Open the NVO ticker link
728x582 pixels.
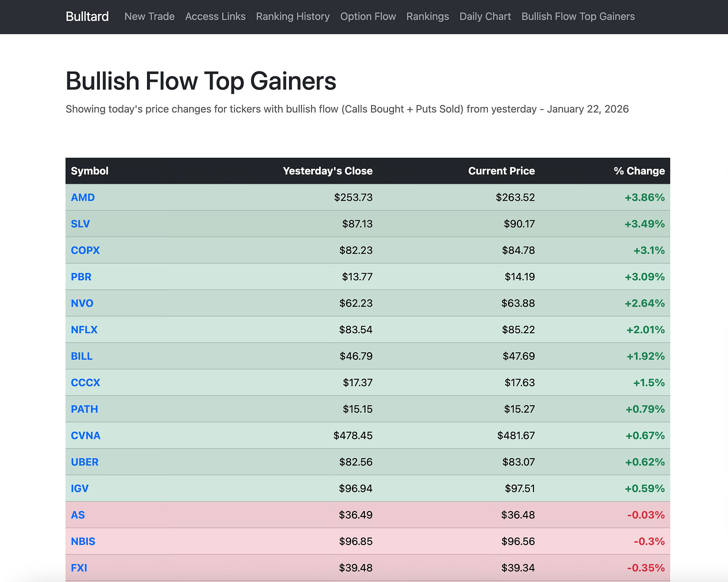pos(82,303)
